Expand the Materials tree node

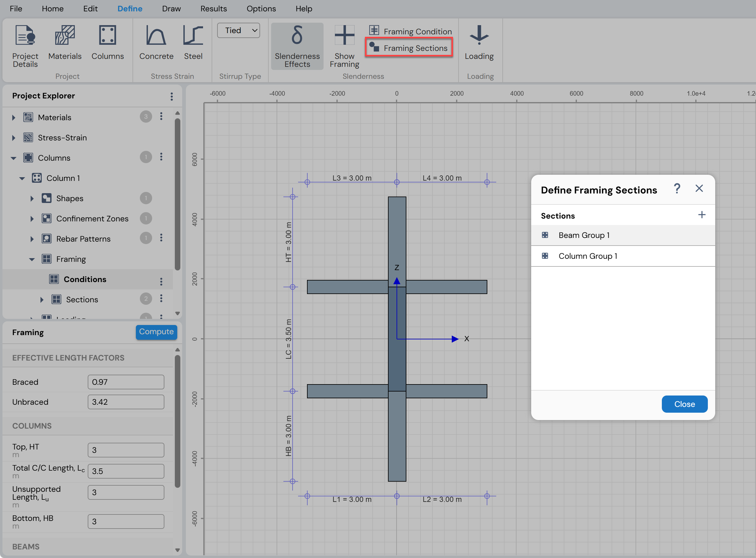point(13,117)
